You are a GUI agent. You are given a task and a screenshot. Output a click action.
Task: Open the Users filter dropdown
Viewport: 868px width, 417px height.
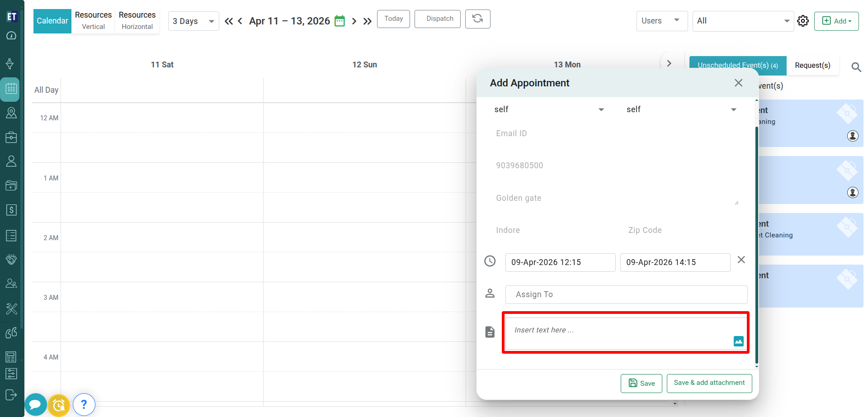click(661, 21)
